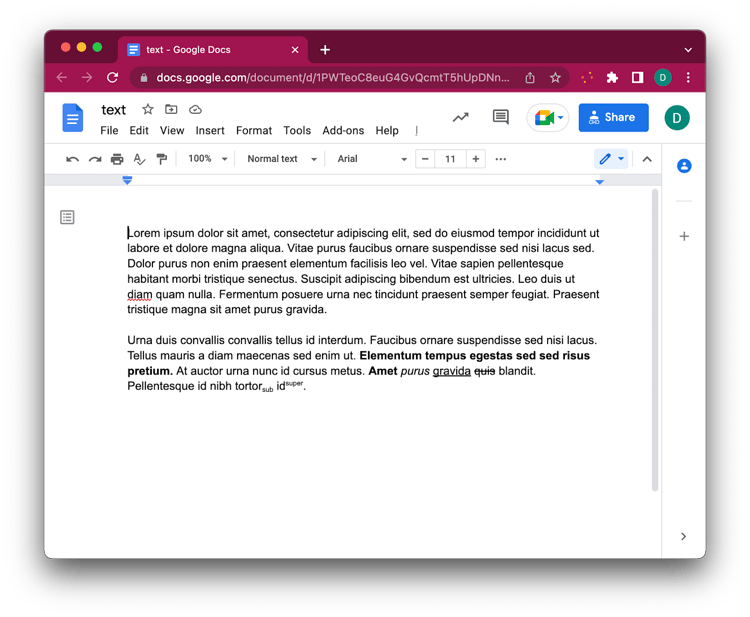750x617 pixels.
Task: Open the 100% zoom dropdown
Action: (x=209, y=159)
